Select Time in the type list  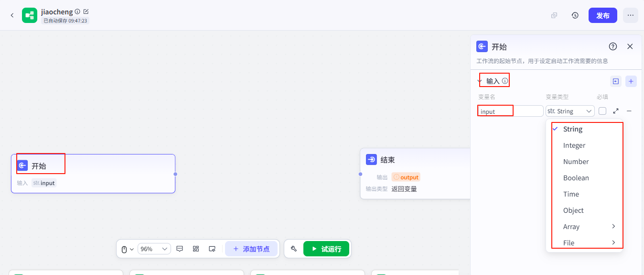click(x=584, y=194)
